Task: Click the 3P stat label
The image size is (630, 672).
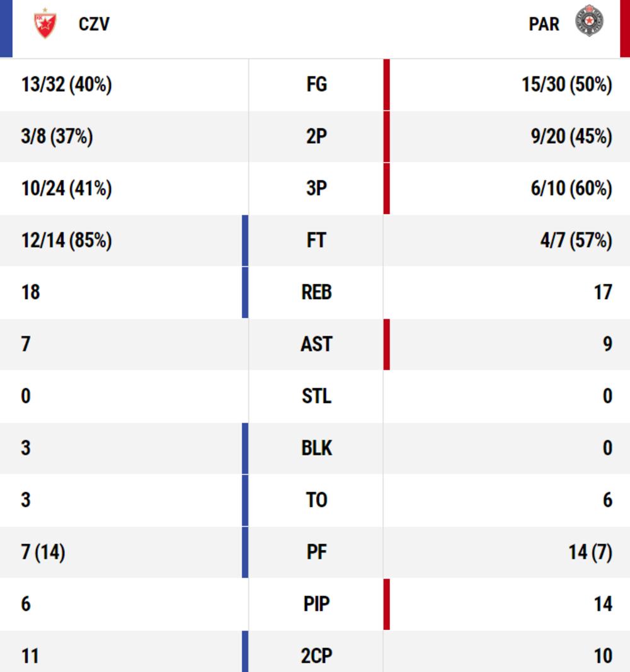Action: point(316,188)
